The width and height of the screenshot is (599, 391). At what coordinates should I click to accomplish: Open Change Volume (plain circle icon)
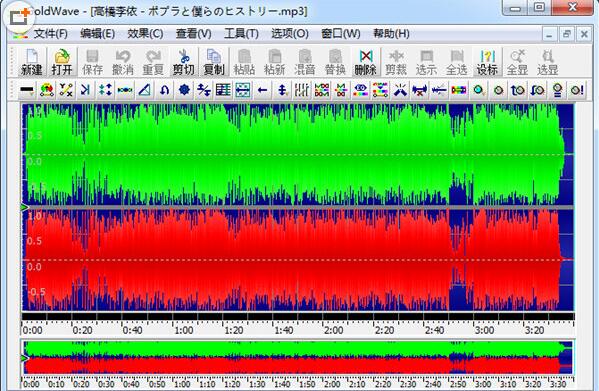tap(498, 90)
